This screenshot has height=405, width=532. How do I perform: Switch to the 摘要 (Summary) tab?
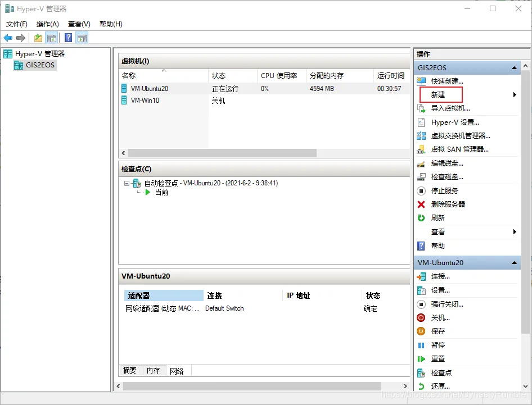pyautogui.click(x=129, y=370)
